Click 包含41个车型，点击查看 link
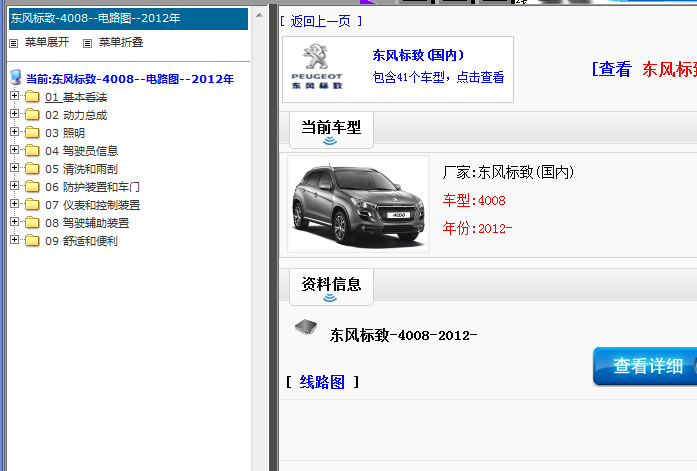Screen dimensions: 697x471 pos(438,77)
